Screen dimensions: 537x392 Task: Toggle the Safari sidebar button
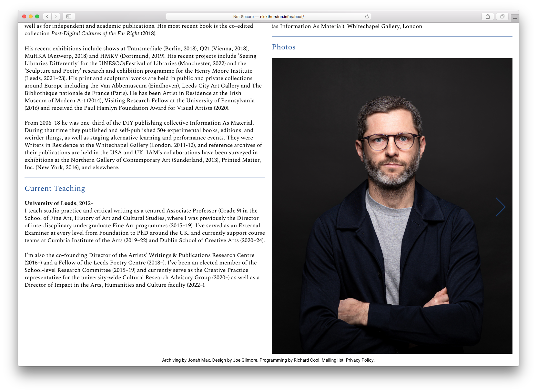69,16
